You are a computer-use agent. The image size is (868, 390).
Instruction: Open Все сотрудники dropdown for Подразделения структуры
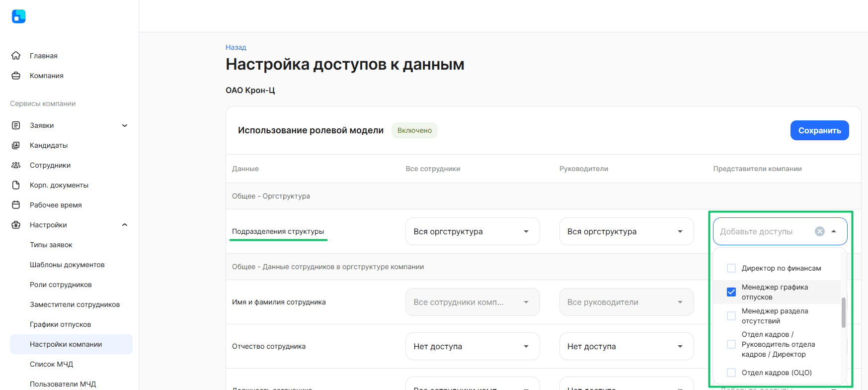[x=473, y=231]
